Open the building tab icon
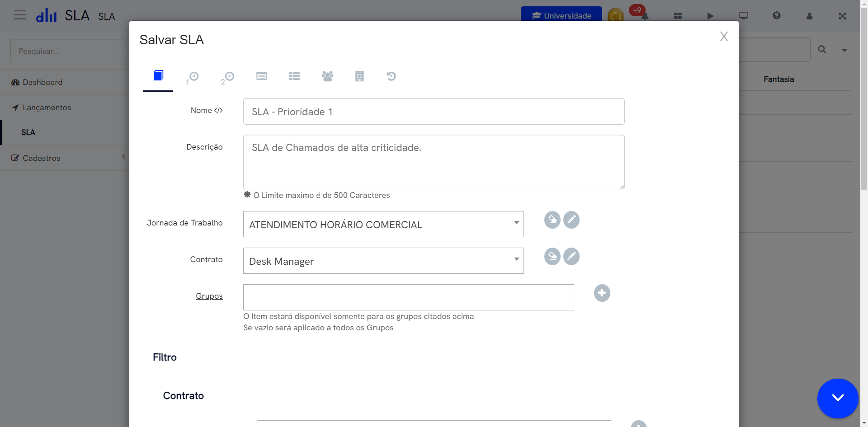Viewport: 868px width, 427px height. coord(359,76)
